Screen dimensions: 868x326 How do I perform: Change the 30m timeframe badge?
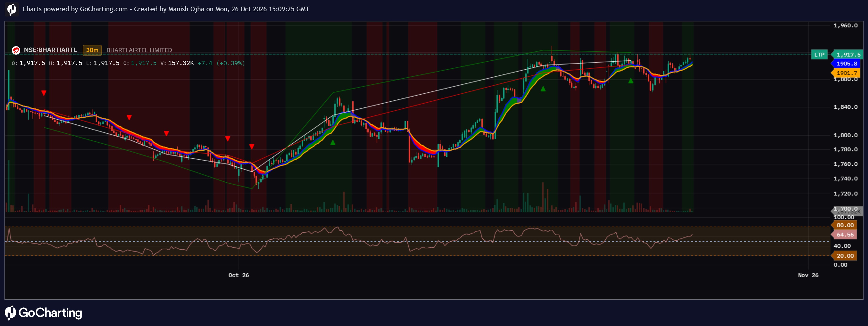[92, 50]
